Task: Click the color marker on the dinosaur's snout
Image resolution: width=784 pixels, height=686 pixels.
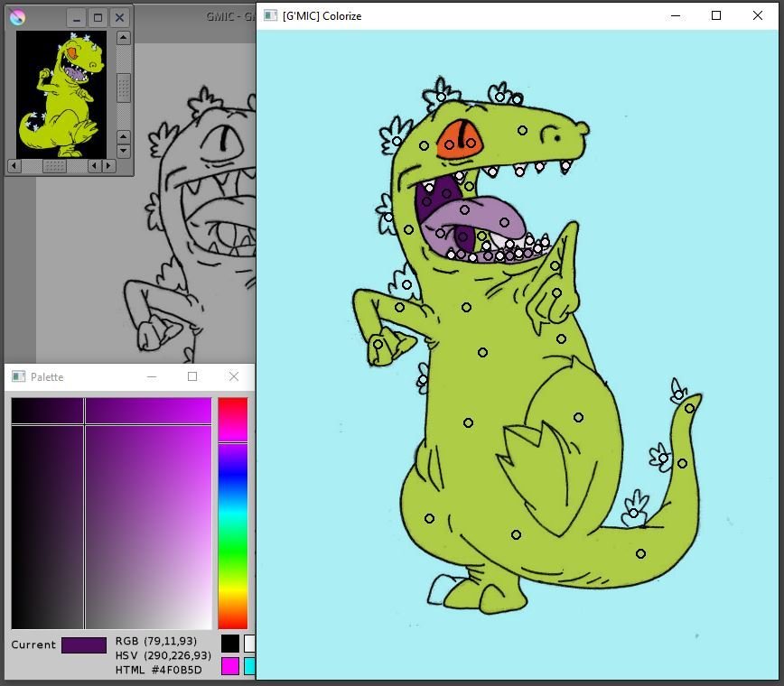Action: click(522, 130)
